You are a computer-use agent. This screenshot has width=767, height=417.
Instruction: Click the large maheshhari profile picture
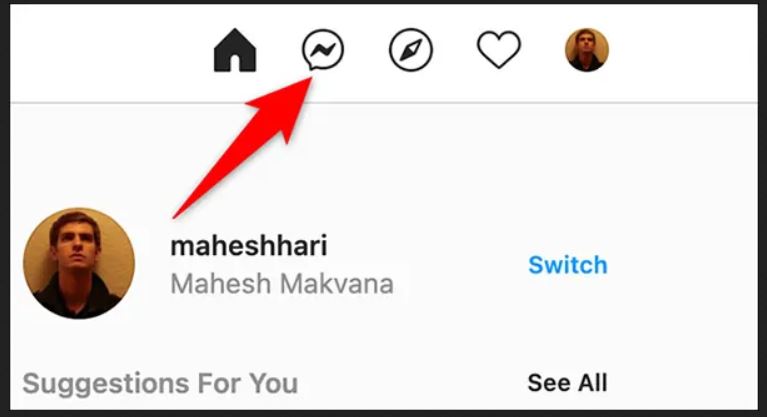[79, 263]
